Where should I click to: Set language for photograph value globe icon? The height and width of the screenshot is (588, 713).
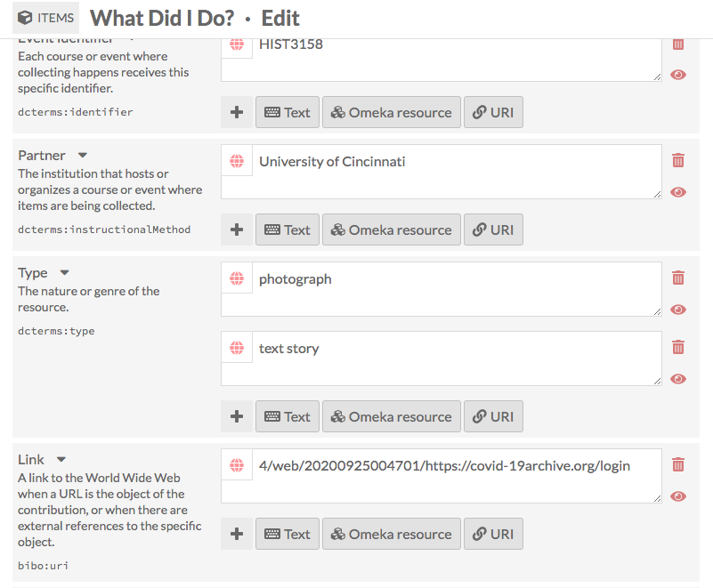[237, 278]
